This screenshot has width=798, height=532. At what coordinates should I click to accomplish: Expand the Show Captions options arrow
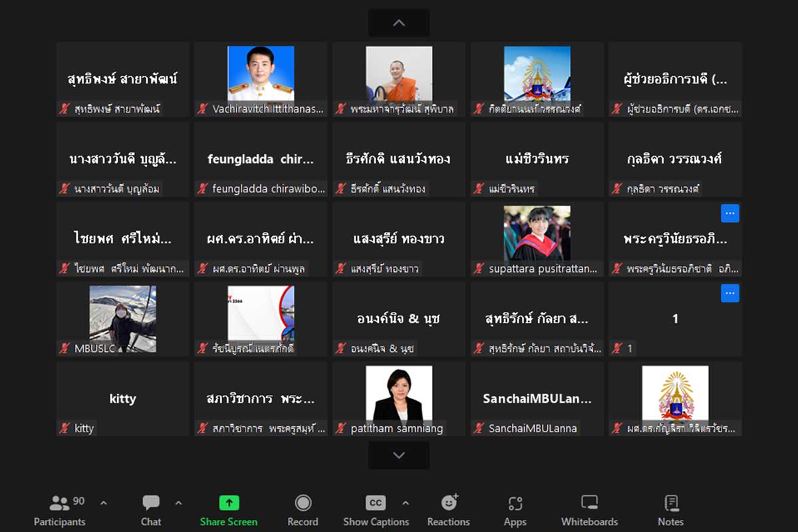(406, 503)
